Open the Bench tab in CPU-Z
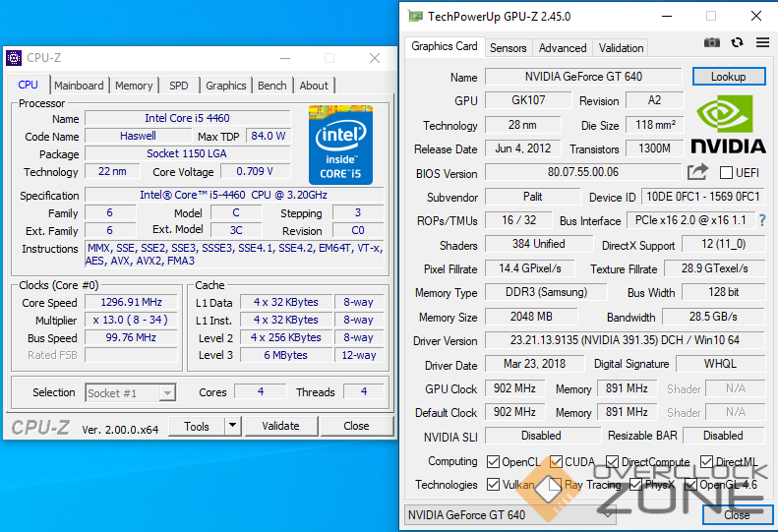 (271, 86)
